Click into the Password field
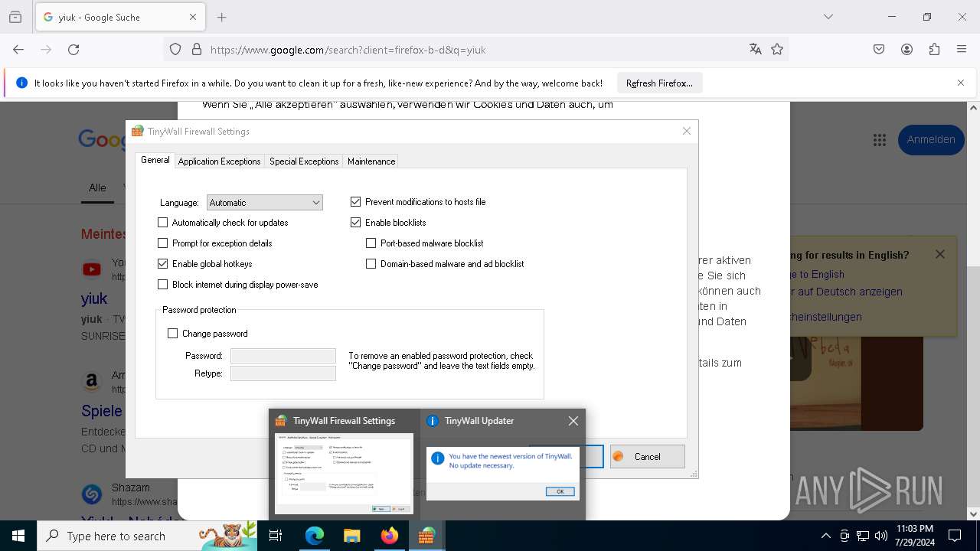 (283, 356)
